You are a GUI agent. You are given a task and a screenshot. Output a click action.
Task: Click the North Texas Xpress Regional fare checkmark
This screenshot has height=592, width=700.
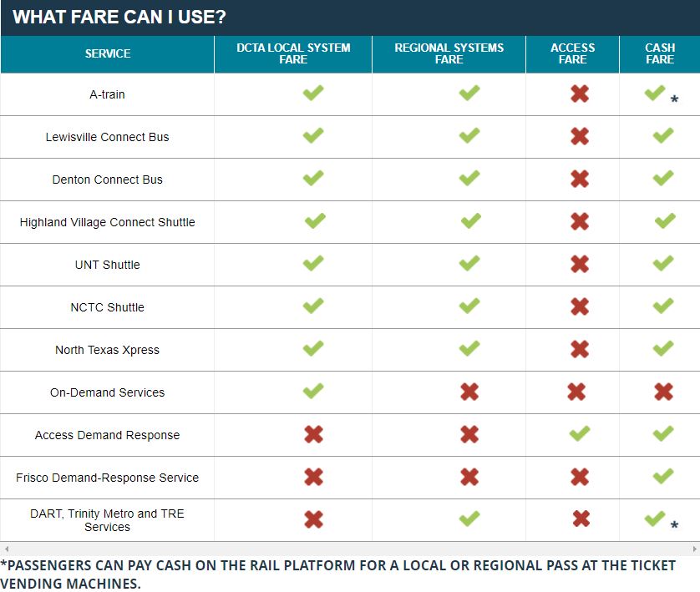(469, 348)
